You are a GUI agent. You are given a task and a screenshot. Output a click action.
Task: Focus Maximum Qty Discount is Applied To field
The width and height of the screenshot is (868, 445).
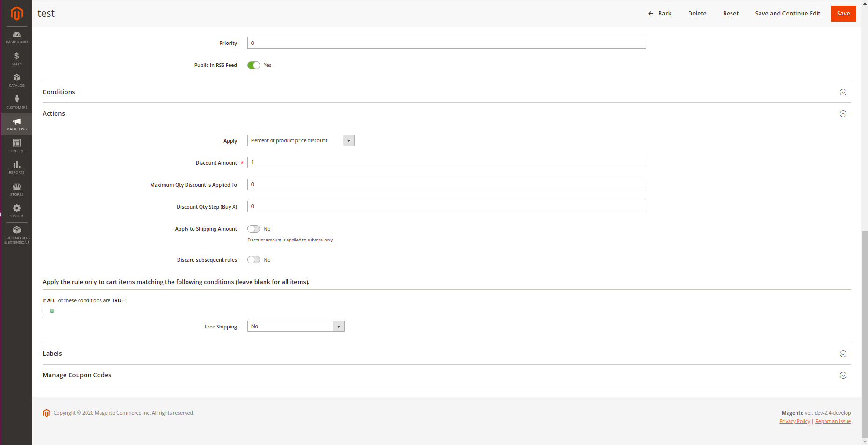point(447,184)
